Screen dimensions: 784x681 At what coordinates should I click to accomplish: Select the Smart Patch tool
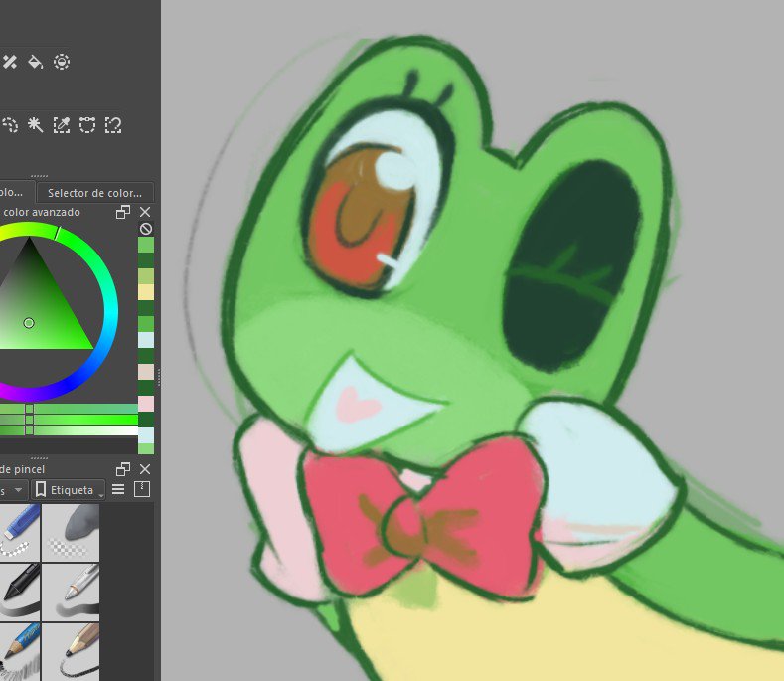click(x=10, y=62)
